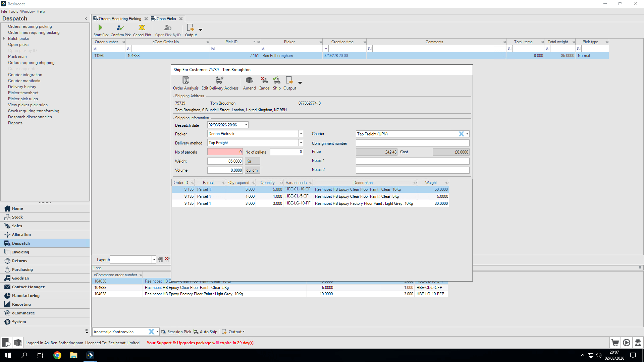Image resolution: width=644 pixels, height=362 pixels.
Task: Click the play circle icon in status bar
Action: (626, 343)
